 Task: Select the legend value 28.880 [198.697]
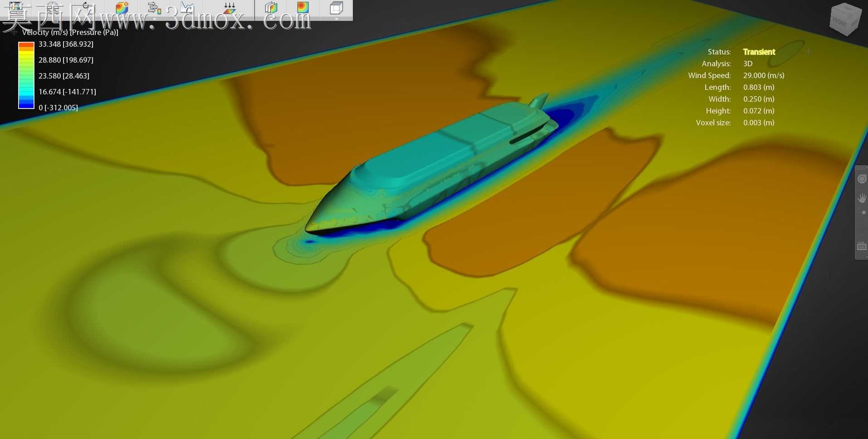coord(66,60)
